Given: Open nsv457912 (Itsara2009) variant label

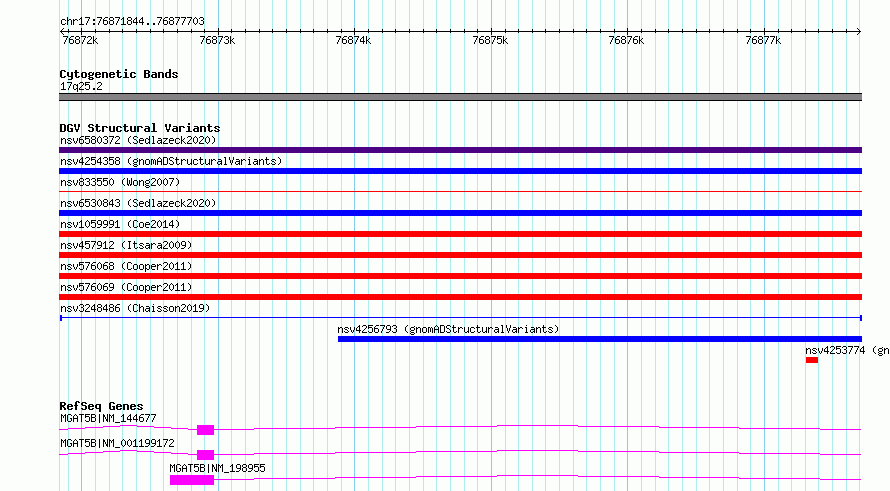Looking at the screenshot, I should coord(126,245).
